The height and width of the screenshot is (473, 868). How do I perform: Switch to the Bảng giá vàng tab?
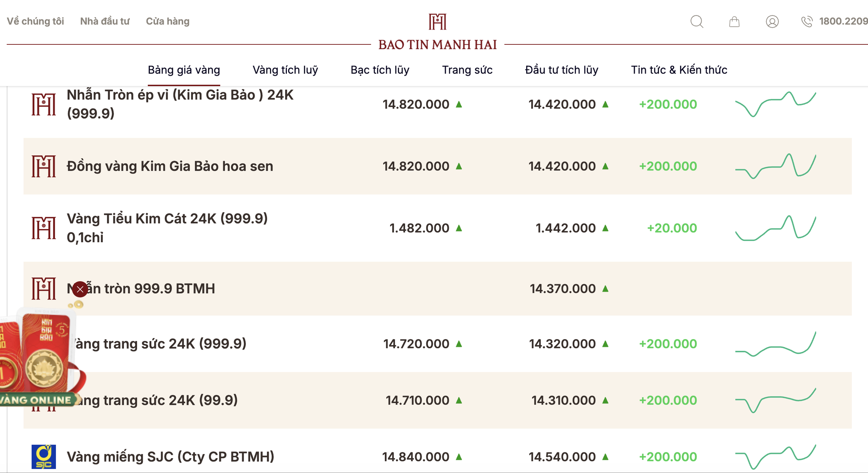[x=184, y=70]
